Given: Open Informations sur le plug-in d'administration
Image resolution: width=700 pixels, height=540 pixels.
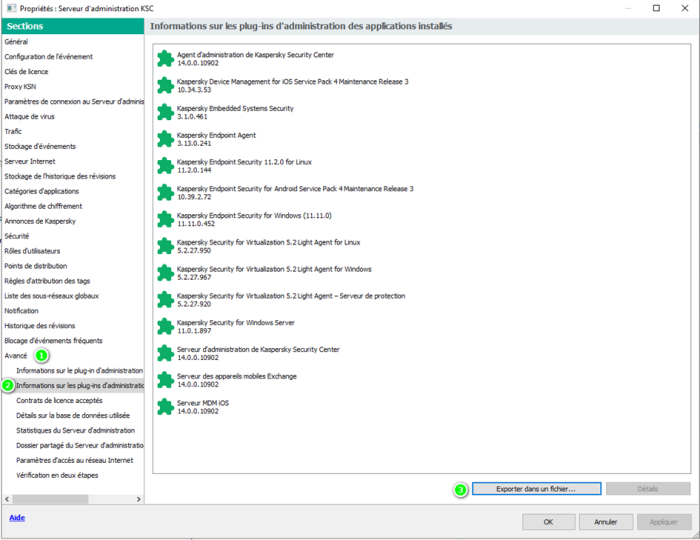Looking at the screenshot, I should (x=79, y=370).
